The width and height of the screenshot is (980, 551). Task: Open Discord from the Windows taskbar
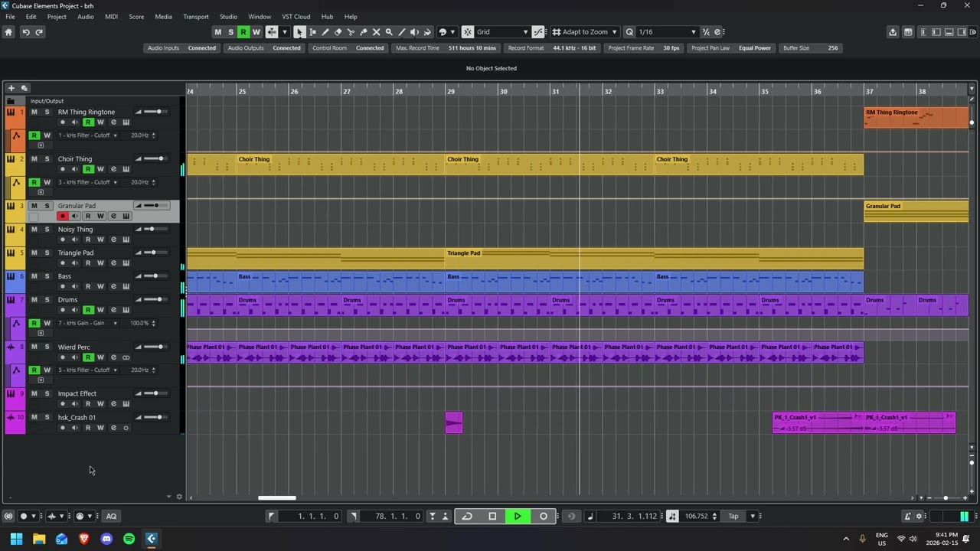106,539
